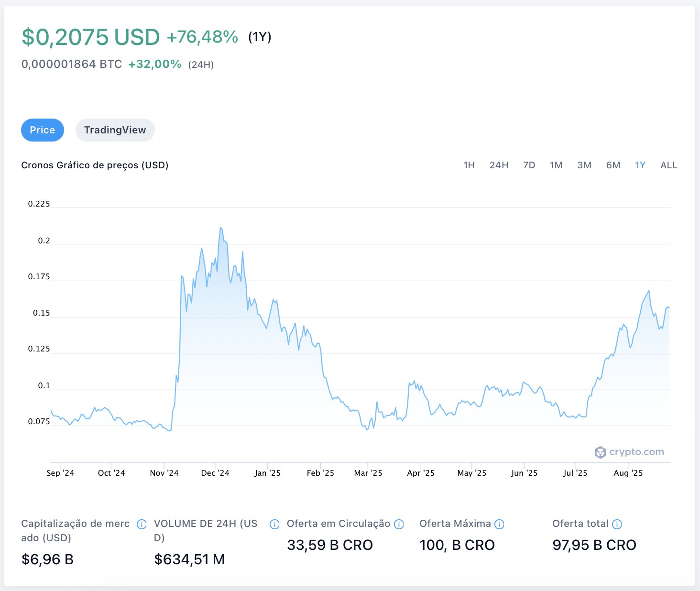Click the Aug '25 axis label
The width and height of the screenshot is (700, 591).
(628, 473)
